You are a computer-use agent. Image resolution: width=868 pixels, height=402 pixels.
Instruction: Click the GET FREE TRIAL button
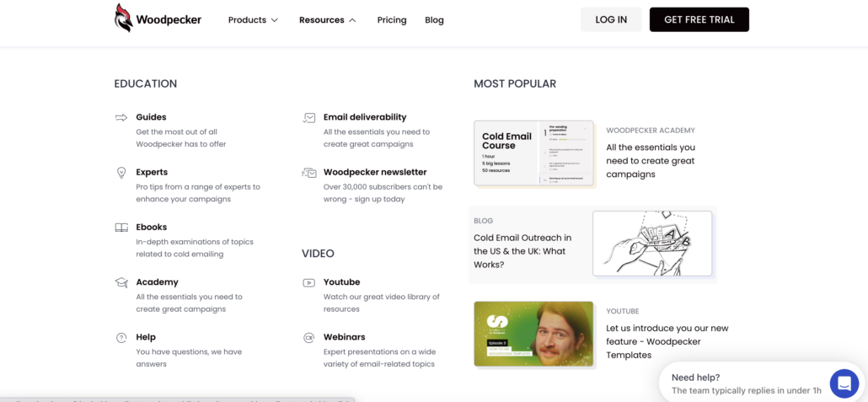point(699,19)
